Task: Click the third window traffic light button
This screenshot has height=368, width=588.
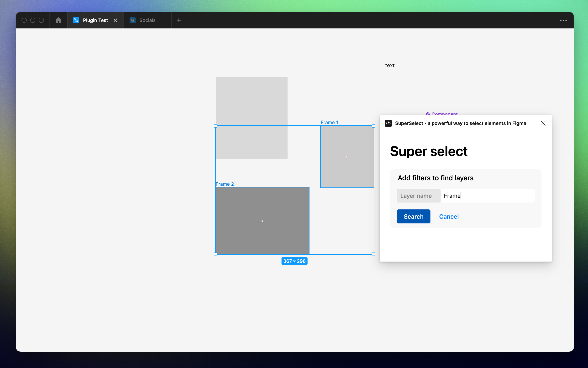Action: click(42, 20)
